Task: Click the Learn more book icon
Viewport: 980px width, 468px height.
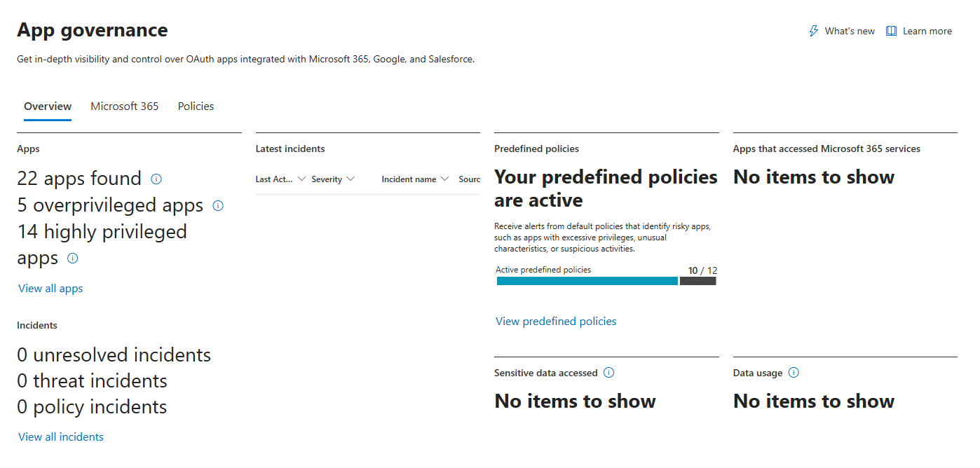Action: click(892, 31)
